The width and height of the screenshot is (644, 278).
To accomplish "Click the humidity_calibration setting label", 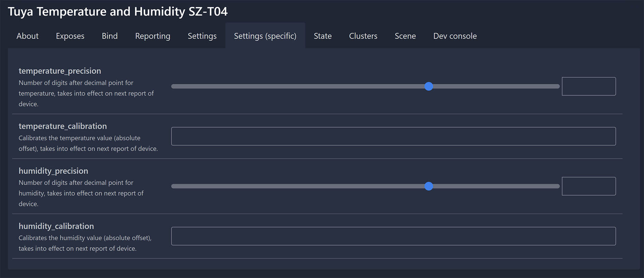I will [x=56, y=226].
